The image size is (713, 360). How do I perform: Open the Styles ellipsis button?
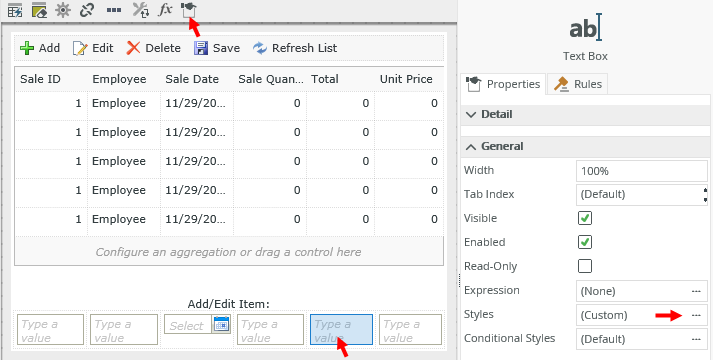pos(696,315)
